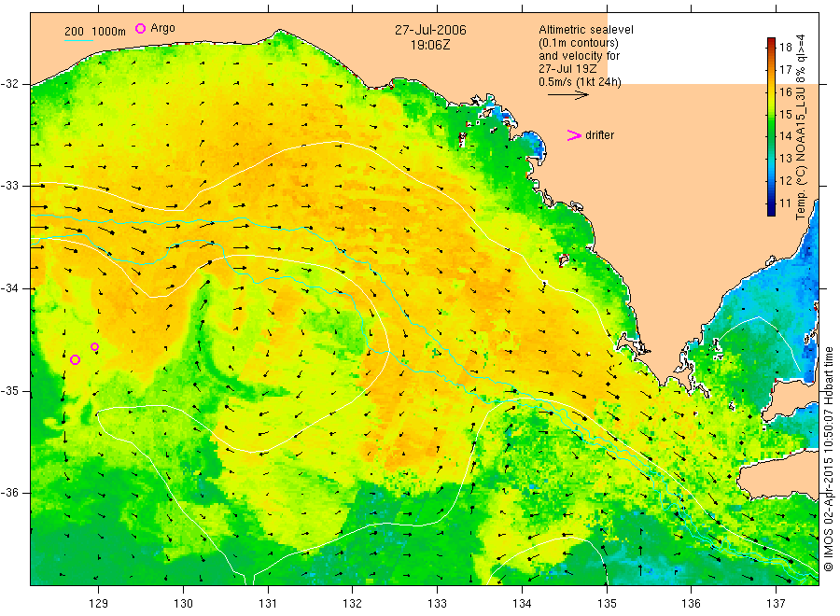Click the 'Altimetric sealevel' caption line
This screenshot has width=840, height=616.
[585, 30]
